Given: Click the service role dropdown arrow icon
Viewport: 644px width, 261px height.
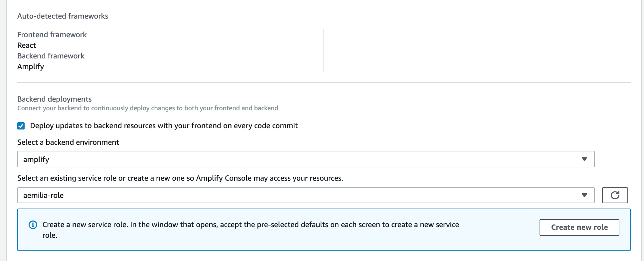Looking at the screenshot, I should tap(584, 195).
